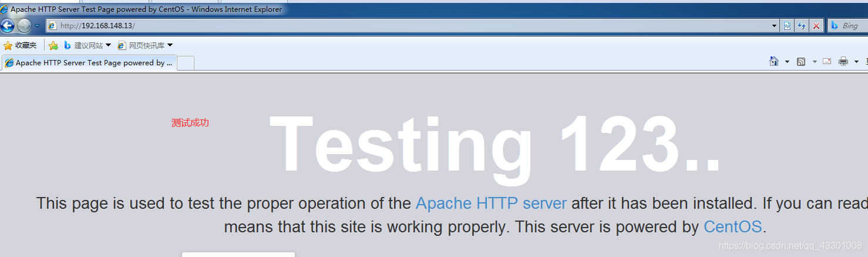Go to home page via house icon

coord(775,61)
